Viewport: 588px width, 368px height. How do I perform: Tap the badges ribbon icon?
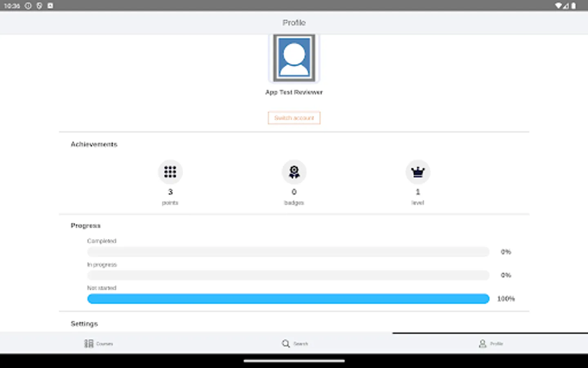click(x=294, y=172)
